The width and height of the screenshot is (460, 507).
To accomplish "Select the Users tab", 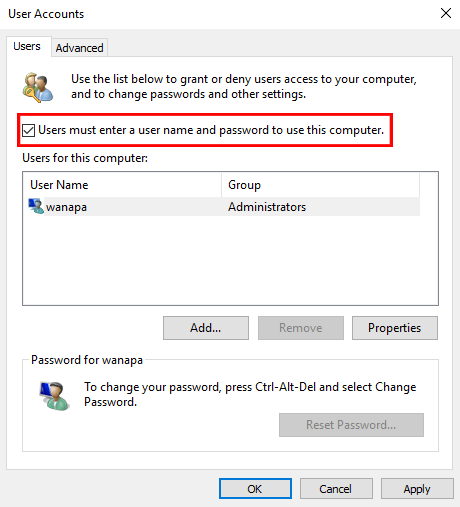I will tap(27, 46).
